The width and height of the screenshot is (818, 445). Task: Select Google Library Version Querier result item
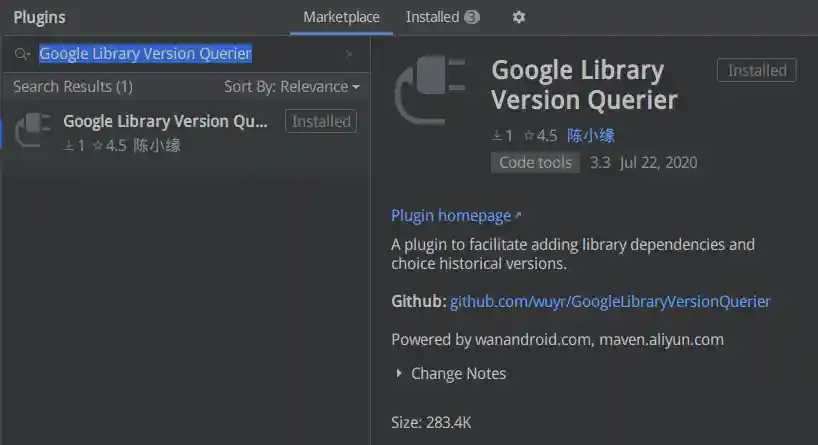pos(165,122)
